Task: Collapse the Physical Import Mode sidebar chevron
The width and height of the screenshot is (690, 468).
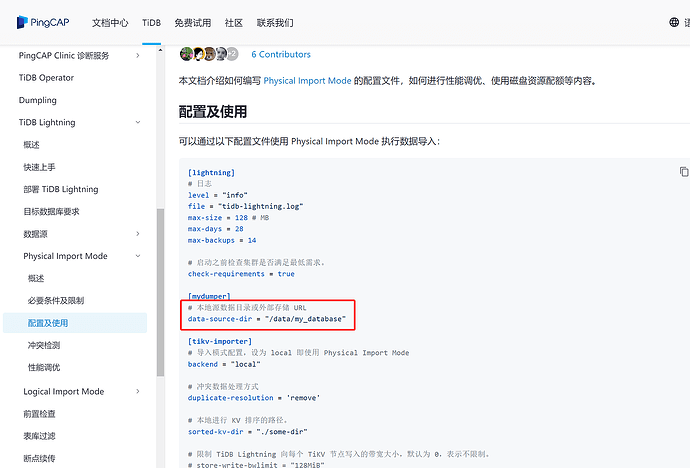Action: [138, 256]
